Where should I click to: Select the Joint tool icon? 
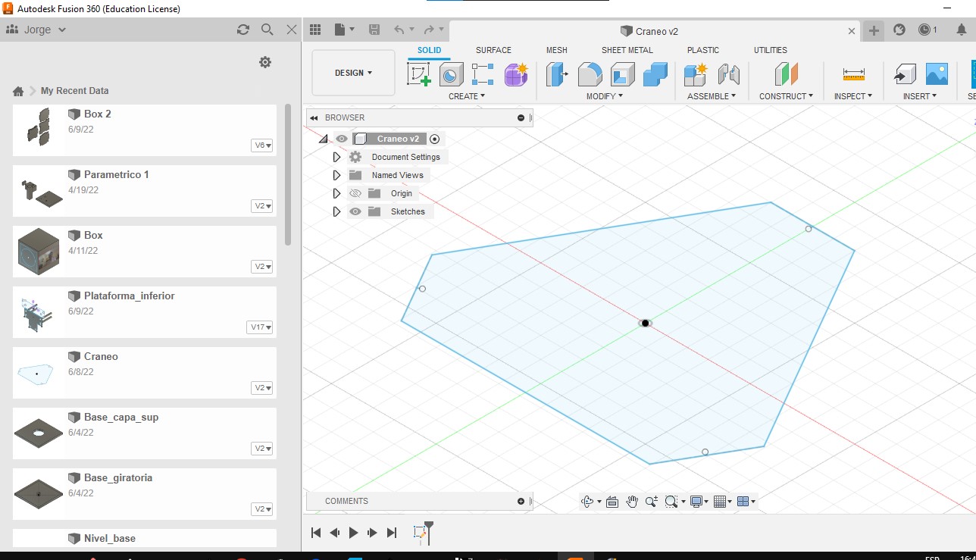(x=728, y=74)
